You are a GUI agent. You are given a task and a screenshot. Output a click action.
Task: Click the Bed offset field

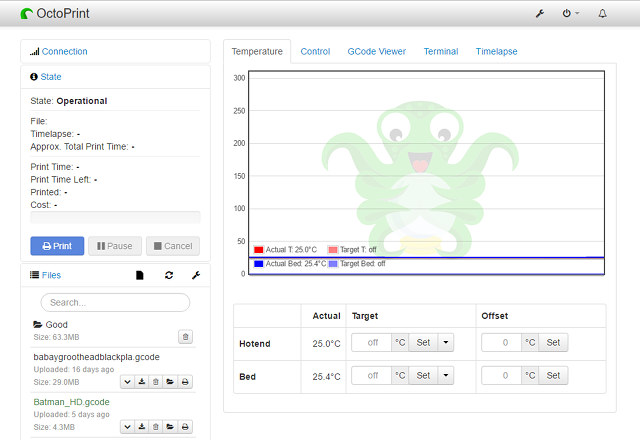(501, 376)
